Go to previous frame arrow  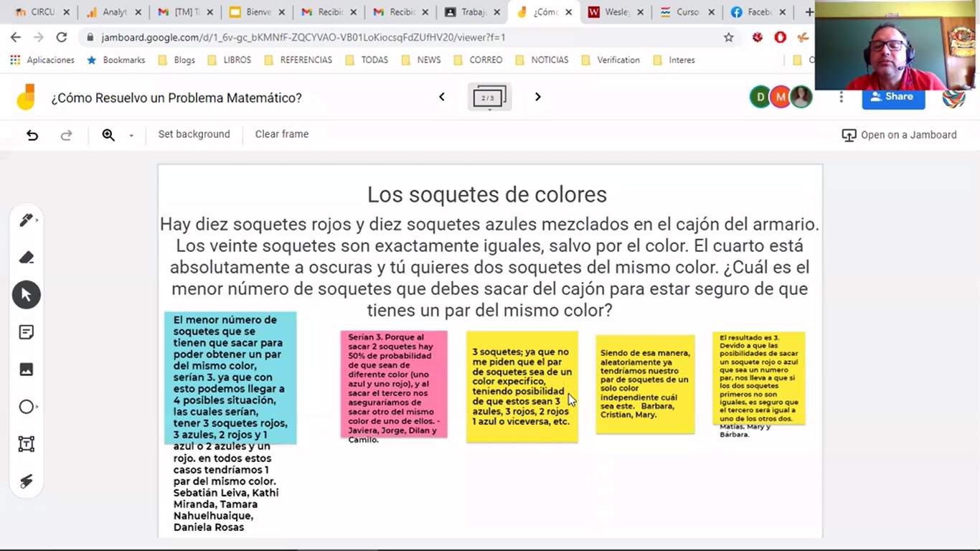click(442, 97)
